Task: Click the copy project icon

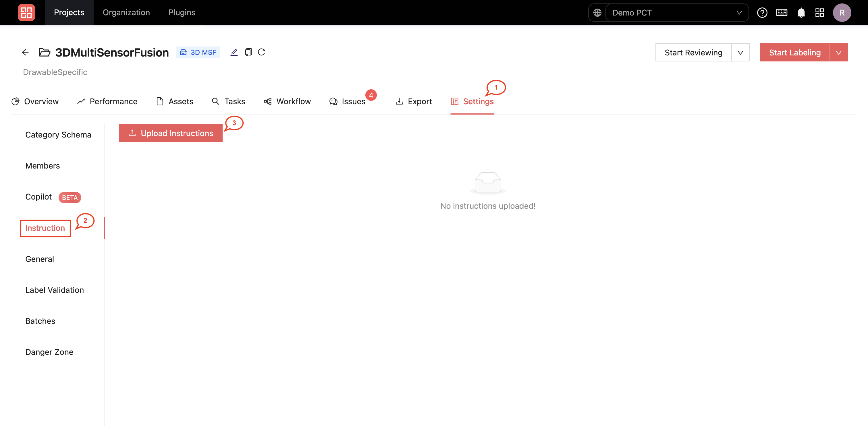Action: tap(248, 52)
